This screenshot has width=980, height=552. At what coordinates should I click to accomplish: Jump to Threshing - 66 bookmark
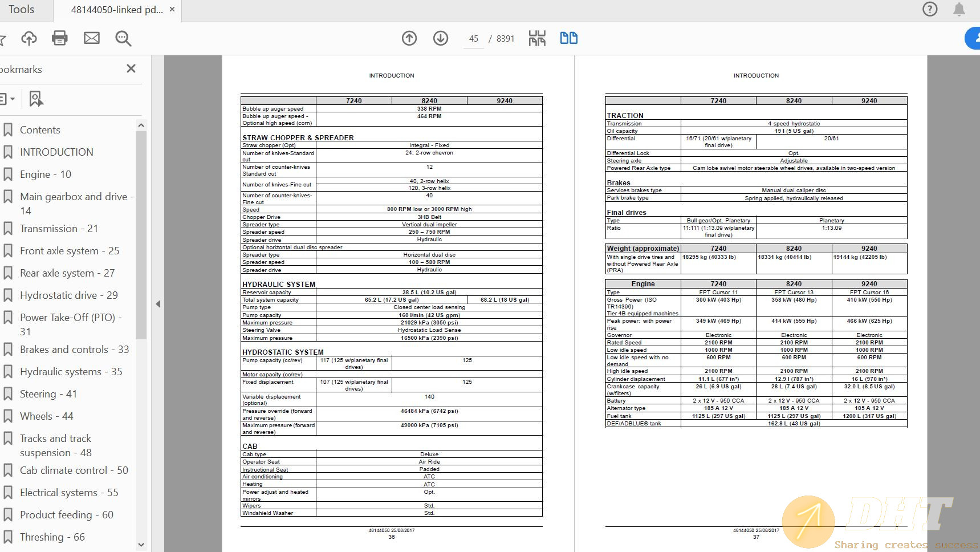pyautogui.click(x=52, y=537)
